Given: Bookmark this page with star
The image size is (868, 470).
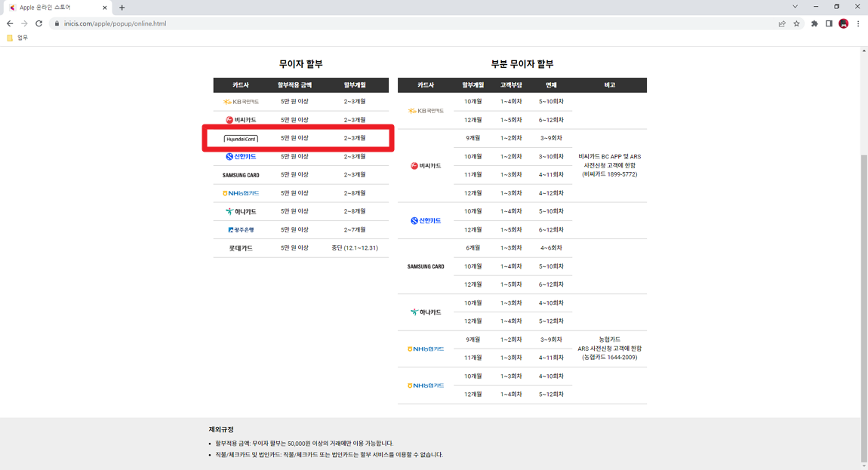Looking at the screenshot, I should pos(796,23).
